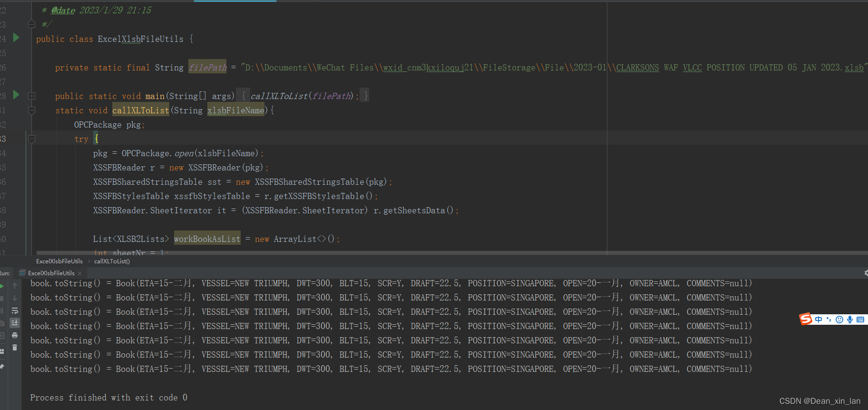Click the up-arrow stack trace icon in the Run panel
868x410 pixels.
(x=15, y=286)
